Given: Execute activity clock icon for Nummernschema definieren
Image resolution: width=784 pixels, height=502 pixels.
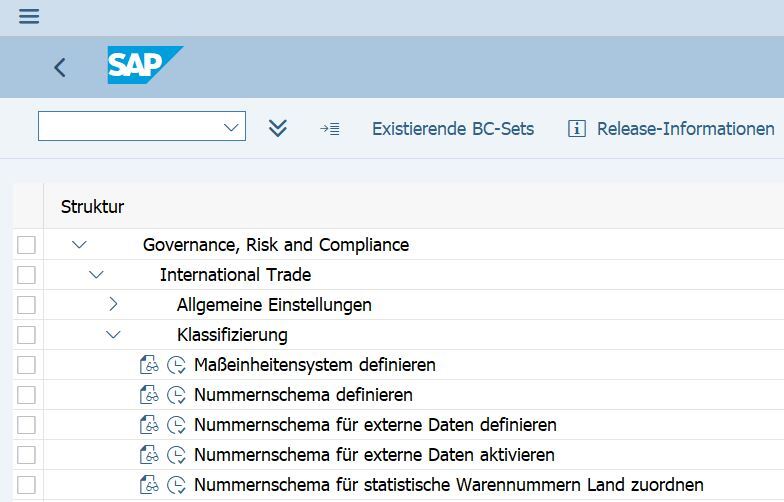Looking at the screenshot, I should [177, 395].
